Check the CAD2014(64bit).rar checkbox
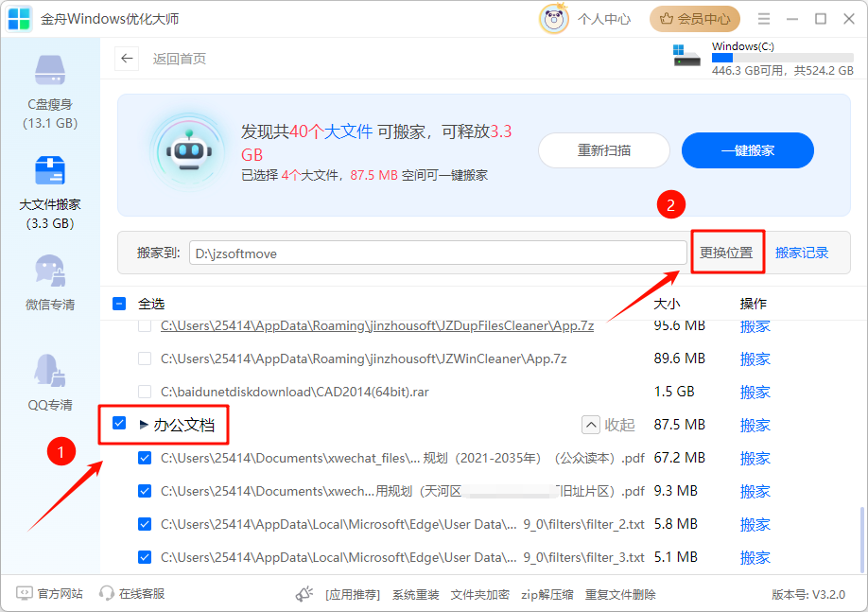The image size is (868, 612). (145, 393)
